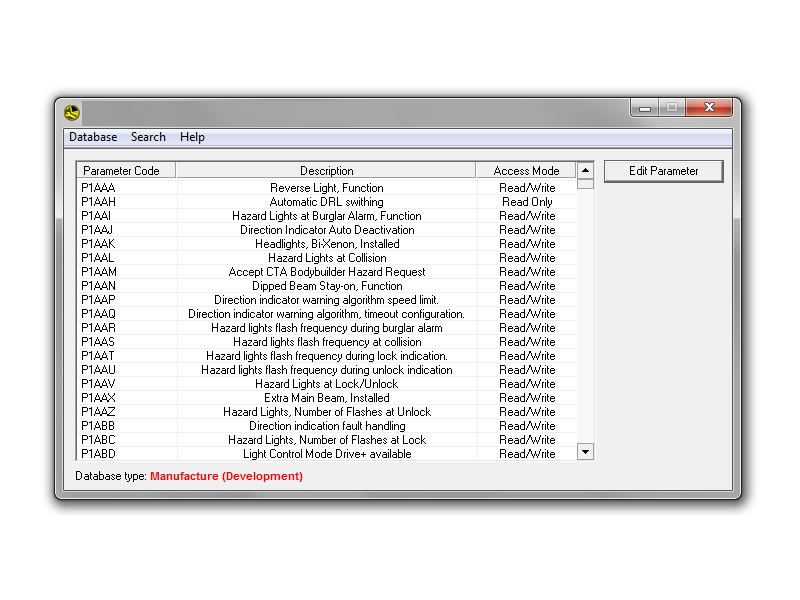Screen dimensions: 800x600
Task: Close the parameter database window
Action: 711,108
